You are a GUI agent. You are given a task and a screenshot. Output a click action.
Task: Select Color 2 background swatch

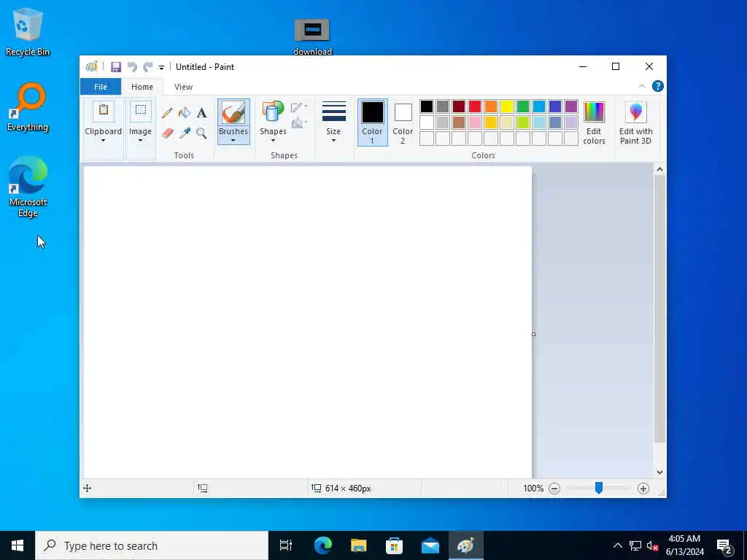(x=403, y=122)
